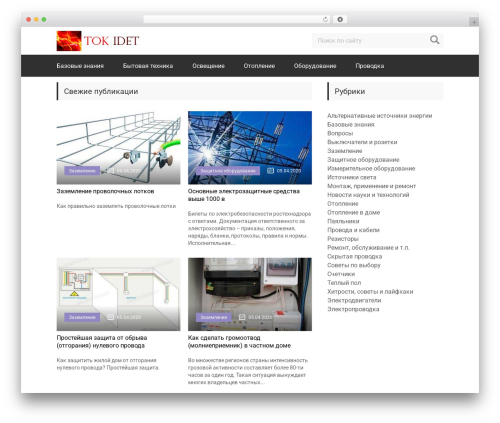
Task: Click Заземление tag on electric meter image
Action: pos(213,317)
